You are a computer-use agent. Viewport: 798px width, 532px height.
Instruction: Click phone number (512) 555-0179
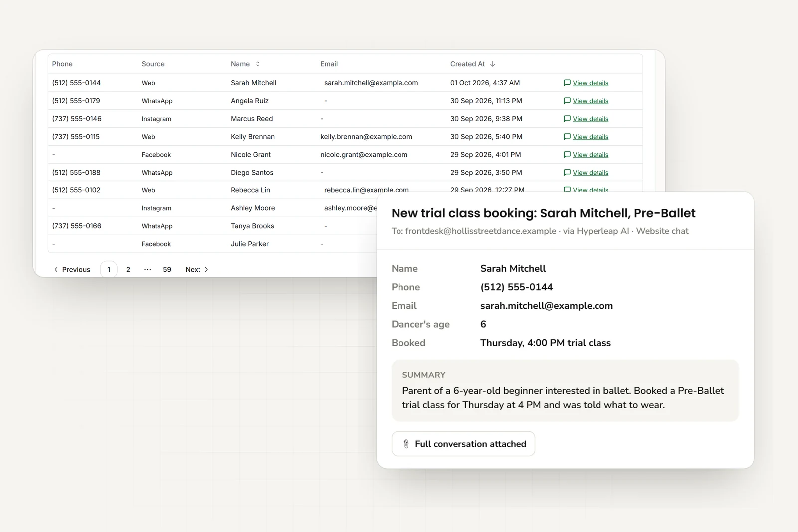coord(76,101)
